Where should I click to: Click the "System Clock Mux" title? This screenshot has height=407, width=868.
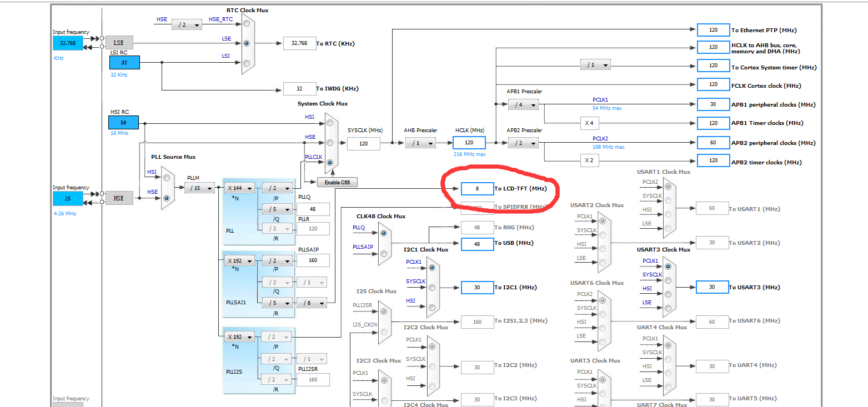[323, 104]
